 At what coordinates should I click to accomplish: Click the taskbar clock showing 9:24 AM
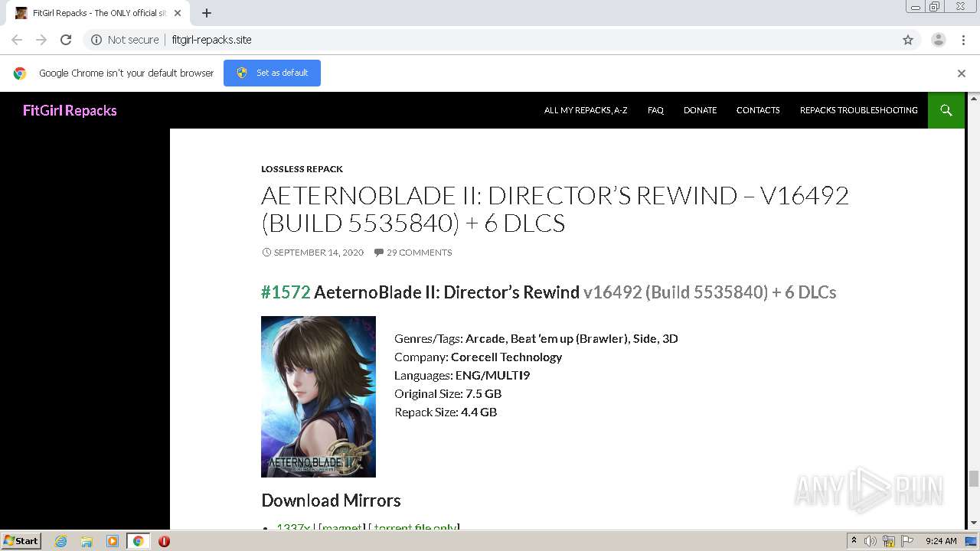pos(941,541)
